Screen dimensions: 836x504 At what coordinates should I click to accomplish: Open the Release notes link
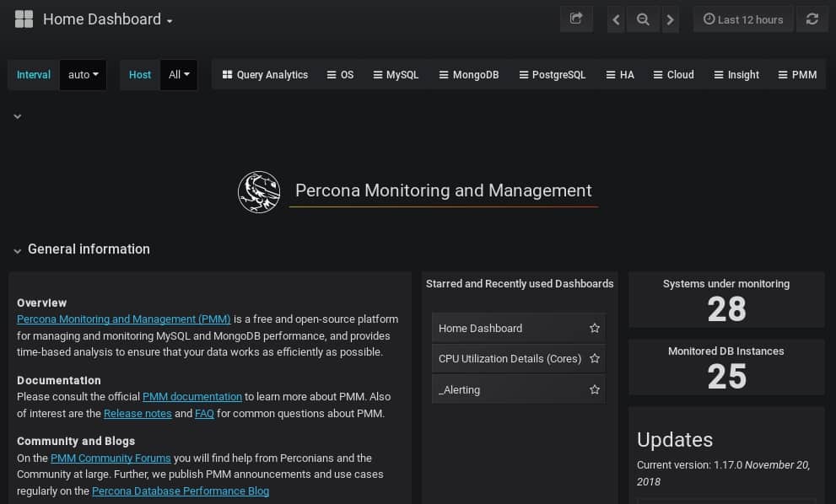[138, 414]
